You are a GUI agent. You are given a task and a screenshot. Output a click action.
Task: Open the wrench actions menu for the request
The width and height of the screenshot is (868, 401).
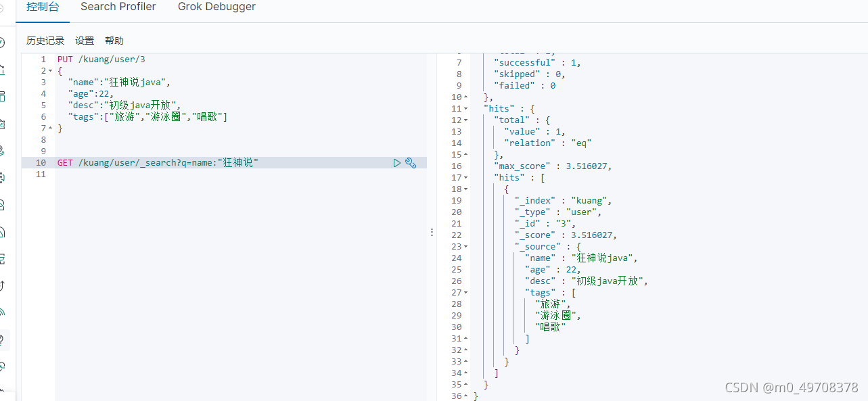(410, 163)
